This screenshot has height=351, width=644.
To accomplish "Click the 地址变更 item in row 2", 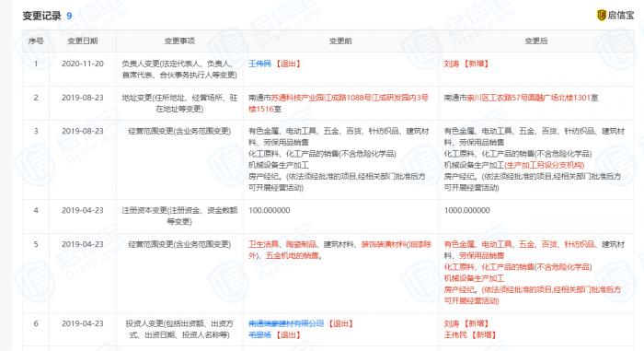I will tap(179, 103).
